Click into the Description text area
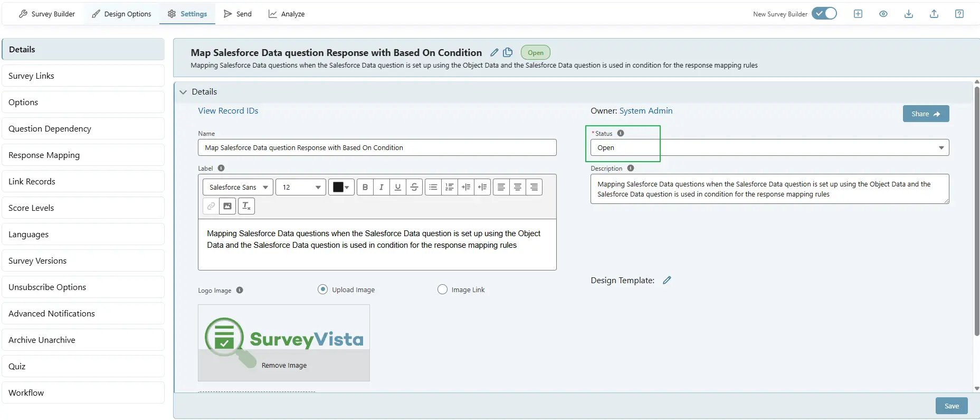This screenshot has width=980, height=420. tap(769, 189)
